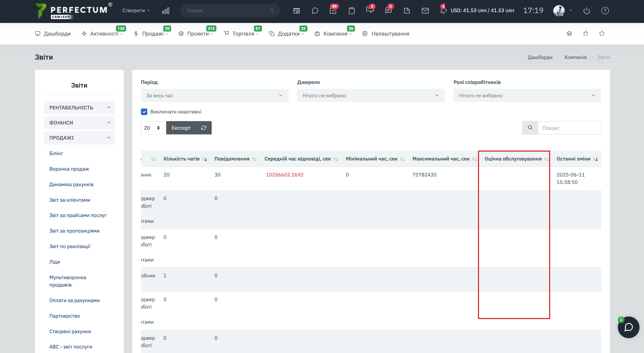Click the user avatar picture
Image resolution: width=644 pixels, height=353 pixels.
(559, 11)
